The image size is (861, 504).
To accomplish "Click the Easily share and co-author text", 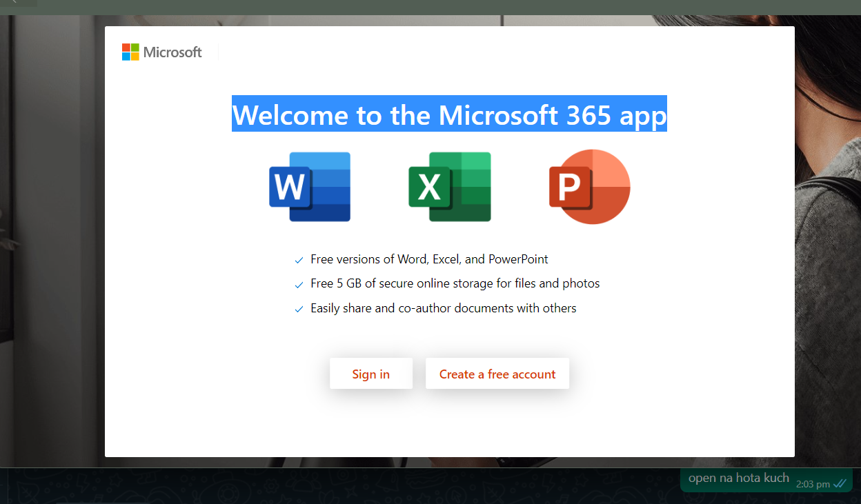I will (443, 308).
